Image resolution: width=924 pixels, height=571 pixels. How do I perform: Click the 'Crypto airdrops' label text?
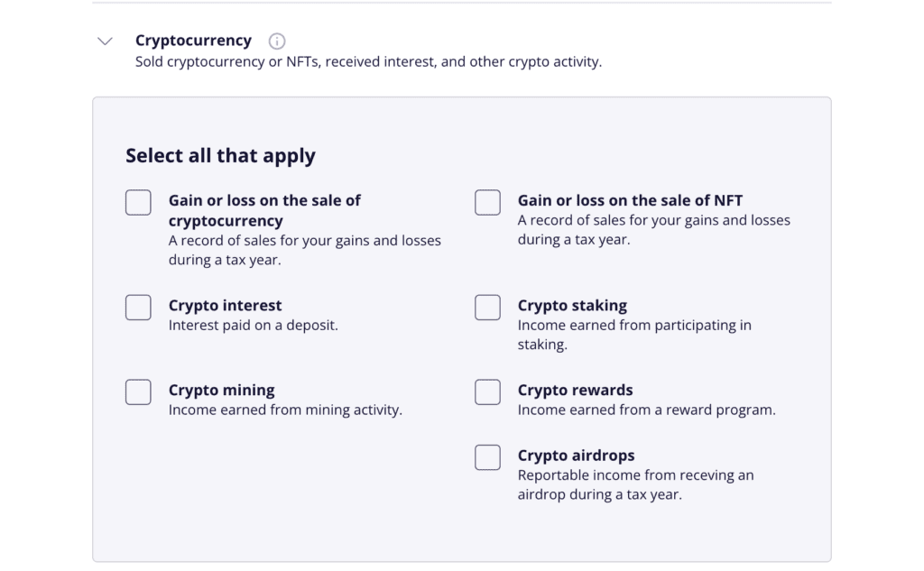coord(577,456)
